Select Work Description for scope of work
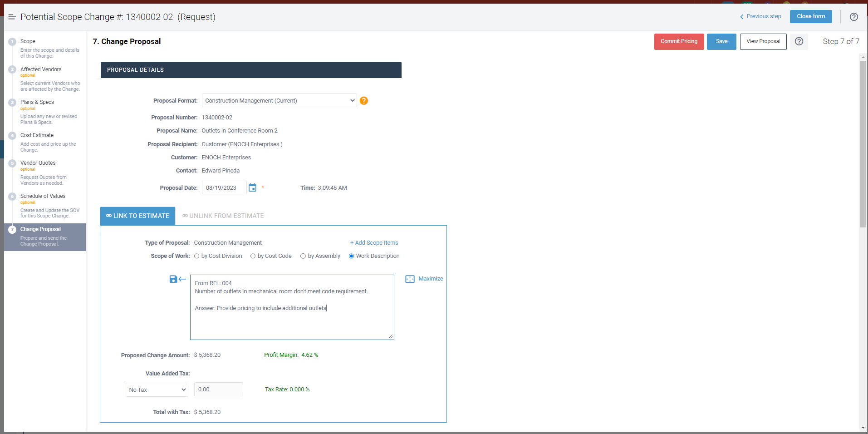The height and width of the screenshot is (434, 868). pos(351,256)
